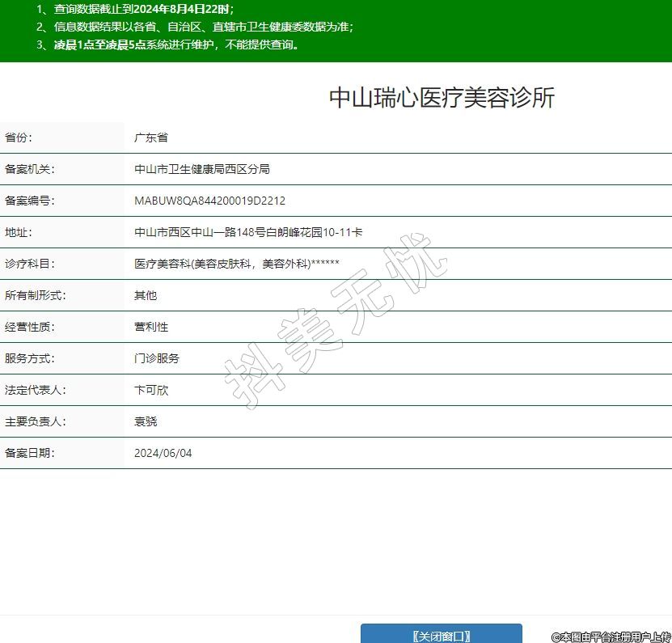Screen dimensions: 672x643
Task: Select the filing date 2024/06/04
Action: coord(163,453)
